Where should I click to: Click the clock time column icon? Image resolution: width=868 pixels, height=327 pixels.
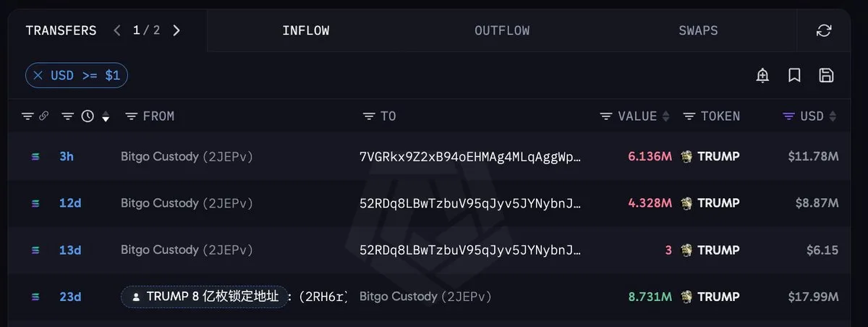[x=88, y=116]
